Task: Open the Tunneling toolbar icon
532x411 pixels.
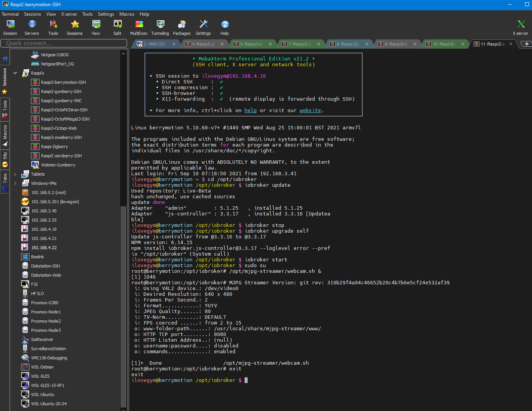Action: coord(160,28)
